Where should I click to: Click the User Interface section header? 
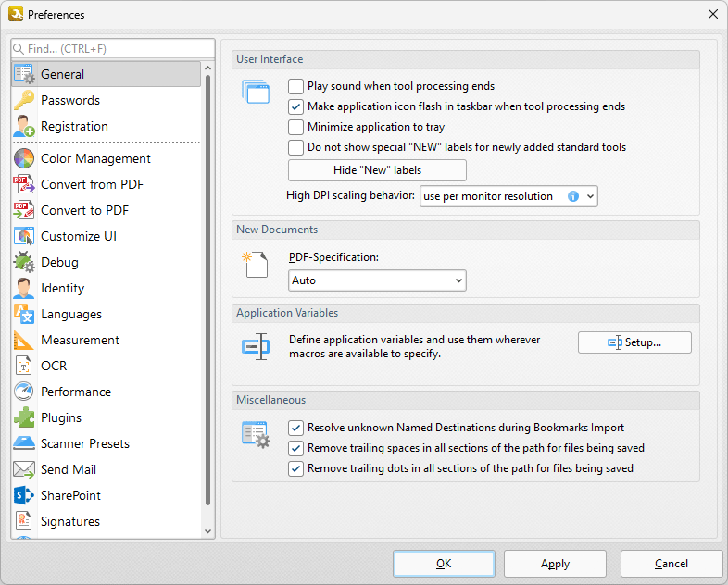click(x=465, y=60)
